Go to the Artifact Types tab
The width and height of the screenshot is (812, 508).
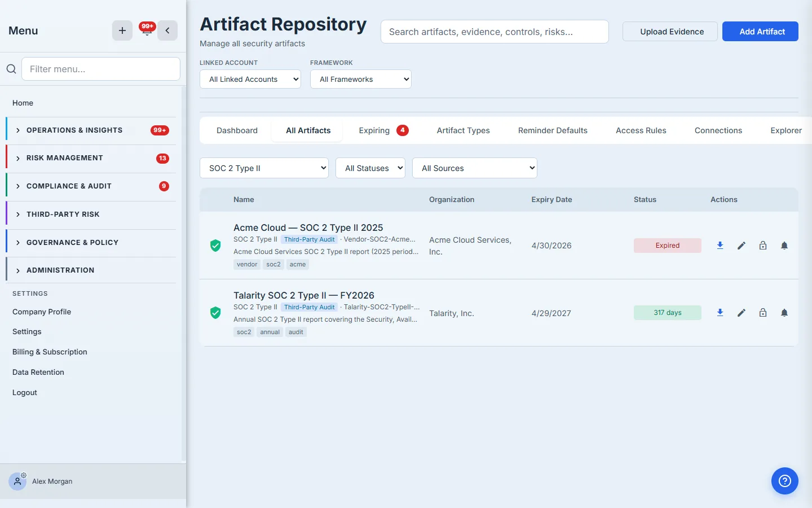coord(464,130)
